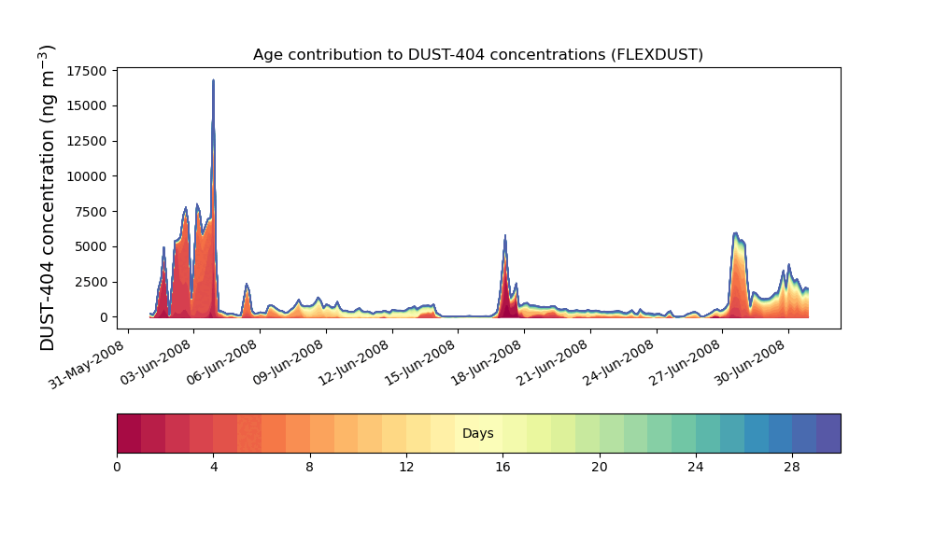This screenshot has height=560, width=934.
Task: Pick the teal colorbar segment right of 24
Action: [708, 433]
